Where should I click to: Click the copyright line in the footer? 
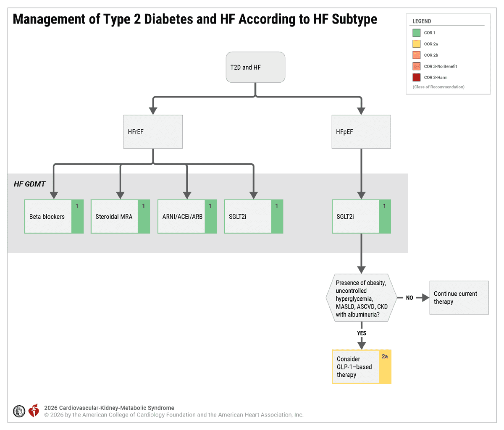tap(174, 414)
